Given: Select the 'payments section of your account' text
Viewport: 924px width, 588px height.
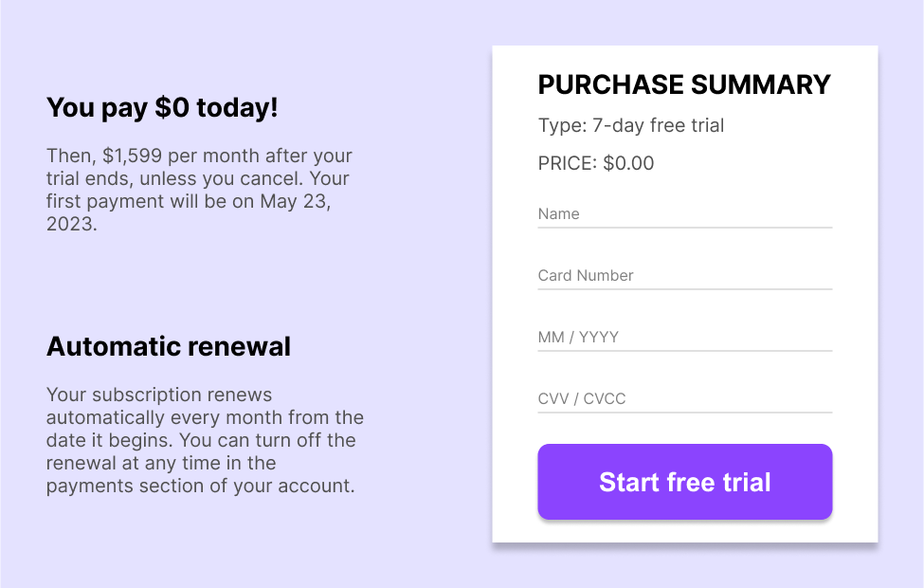Looking at the screenshot, I should (x=199, y=487).
